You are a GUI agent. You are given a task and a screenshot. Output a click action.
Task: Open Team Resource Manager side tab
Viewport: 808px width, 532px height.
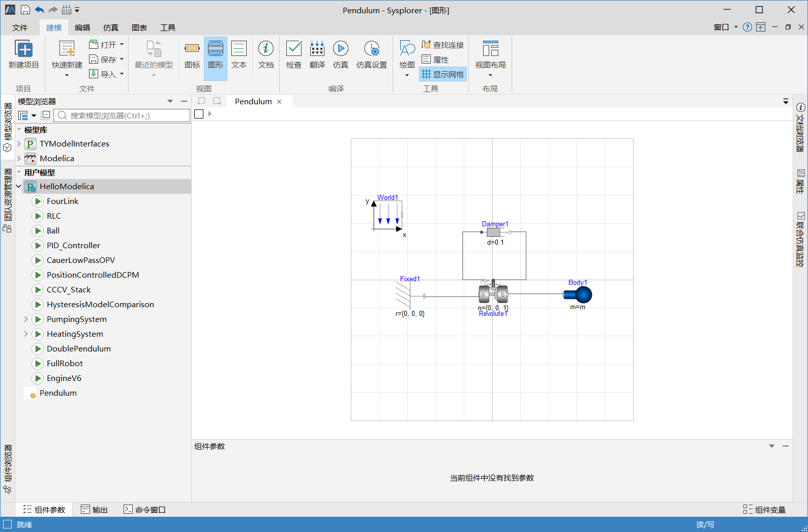click(8, 200)
